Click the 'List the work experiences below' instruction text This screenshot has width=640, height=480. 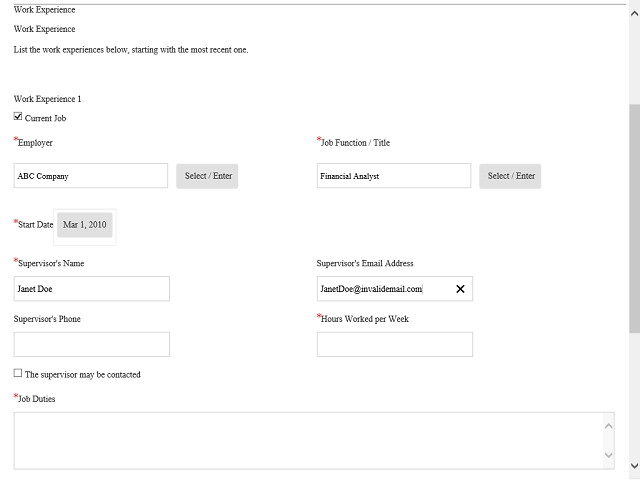[131, 50]
